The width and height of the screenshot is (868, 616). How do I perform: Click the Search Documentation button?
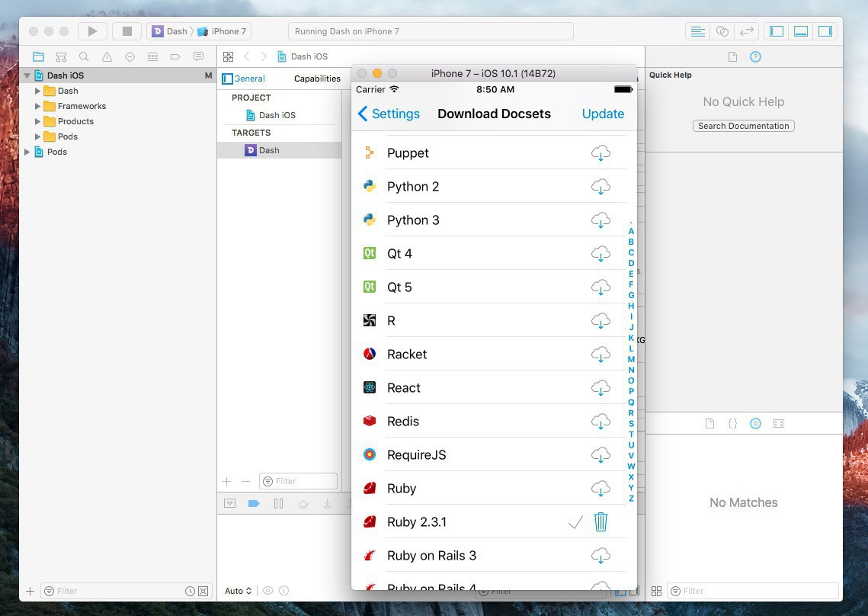tap(743, 126)
